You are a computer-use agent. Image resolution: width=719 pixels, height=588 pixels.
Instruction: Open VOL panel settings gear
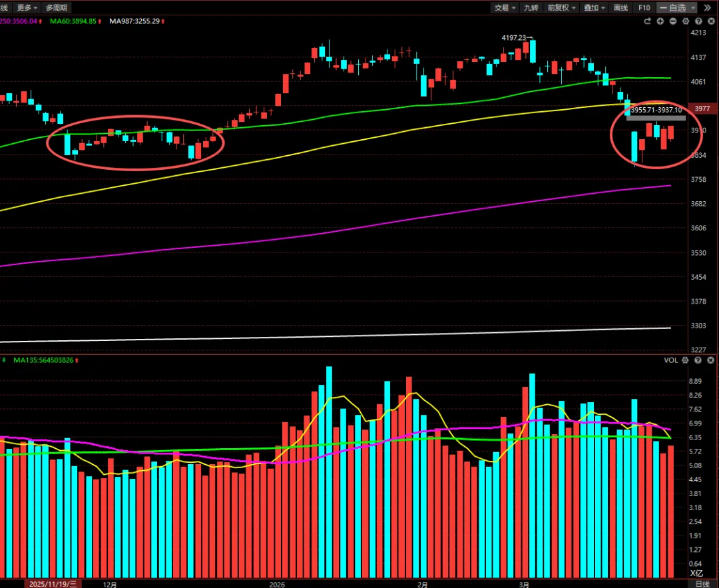[x=685, y=360]
